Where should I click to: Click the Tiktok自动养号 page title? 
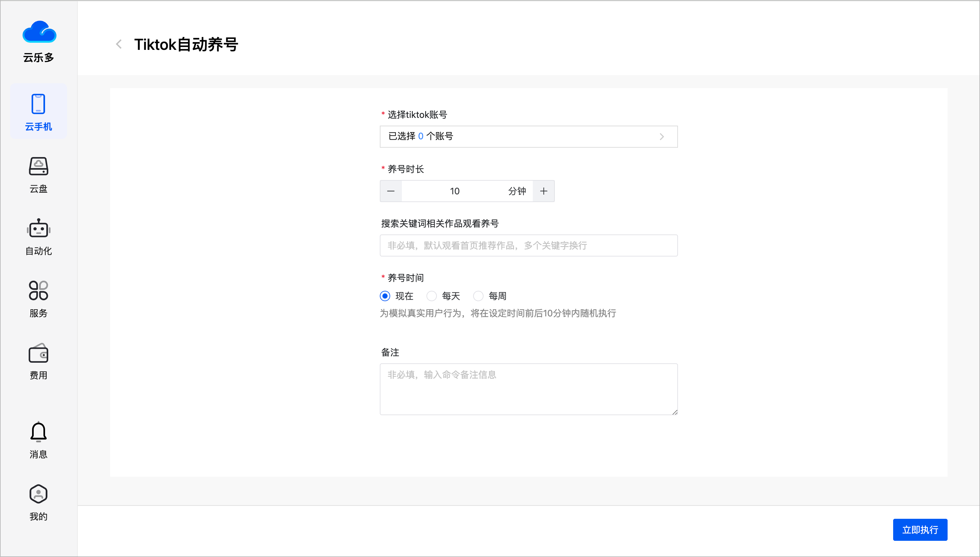pos(186,44)
